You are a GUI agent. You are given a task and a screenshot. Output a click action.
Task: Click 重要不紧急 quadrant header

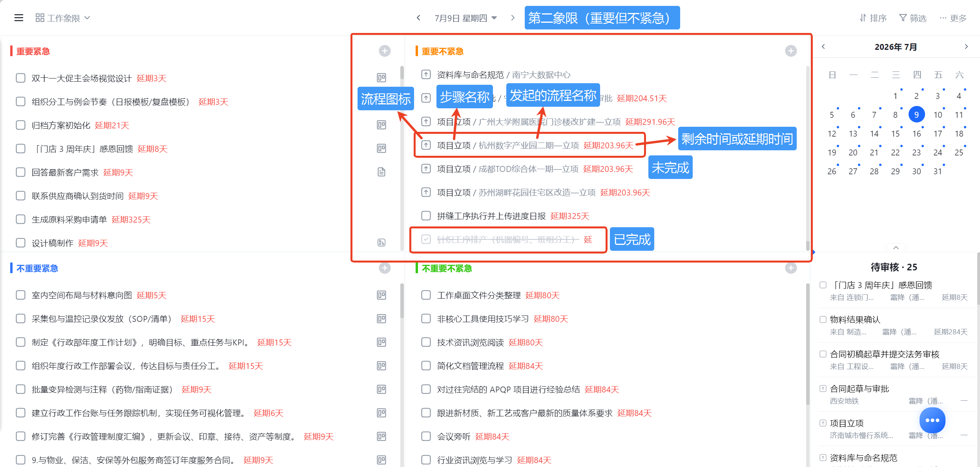tap(442, 51)
